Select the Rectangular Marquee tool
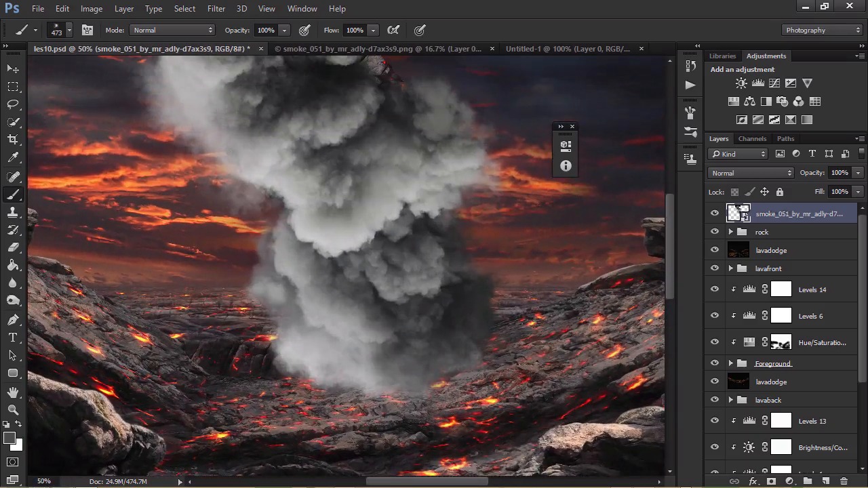The image size is (868, 488). pyautogui.click(x=13, y=87)
